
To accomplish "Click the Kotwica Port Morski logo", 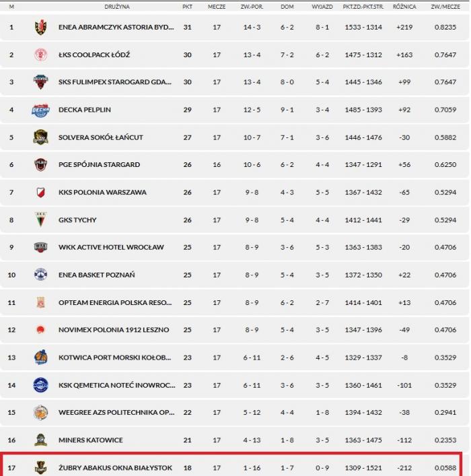I will [41, 358].
